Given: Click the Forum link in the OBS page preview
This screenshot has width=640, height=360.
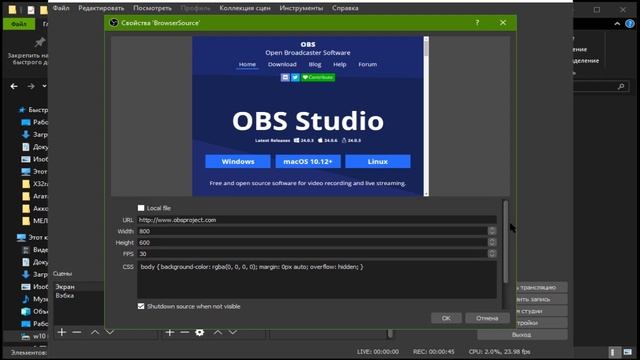Looking at the screenshot, I should 367,64.
